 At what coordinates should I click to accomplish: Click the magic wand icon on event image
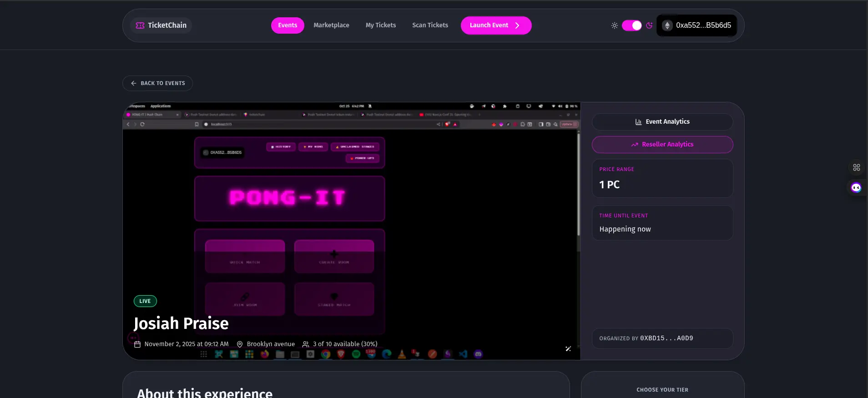[x=568, y=349]
